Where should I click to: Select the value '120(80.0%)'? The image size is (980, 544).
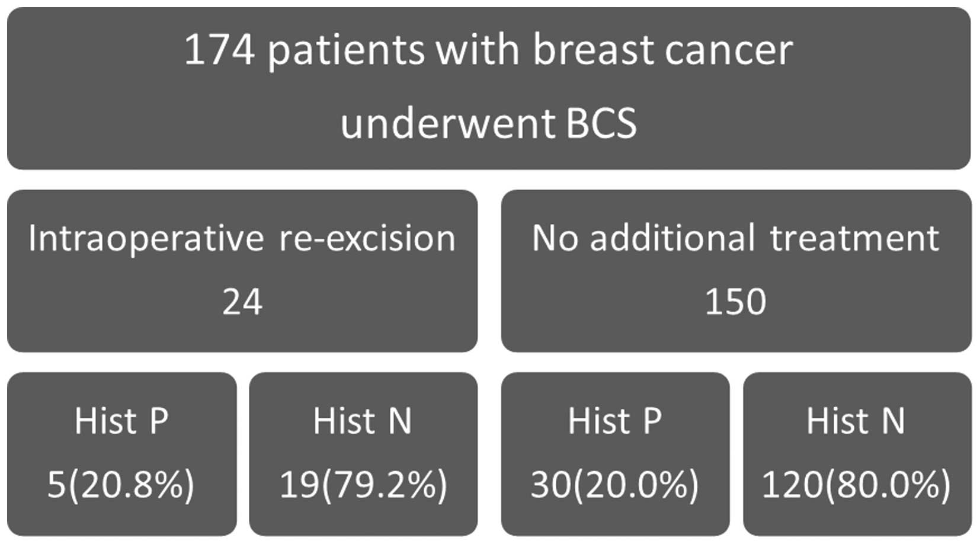pos(856,485)
